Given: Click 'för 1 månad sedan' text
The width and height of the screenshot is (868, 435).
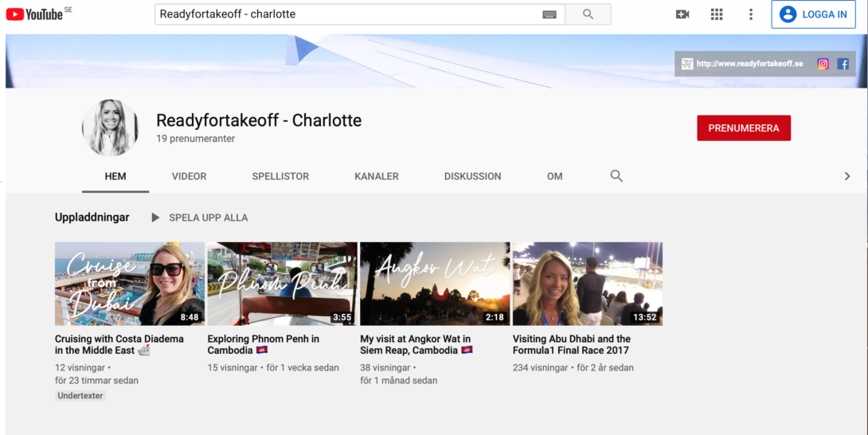Looking at the screenshot, I should click(x=399, y=381).
